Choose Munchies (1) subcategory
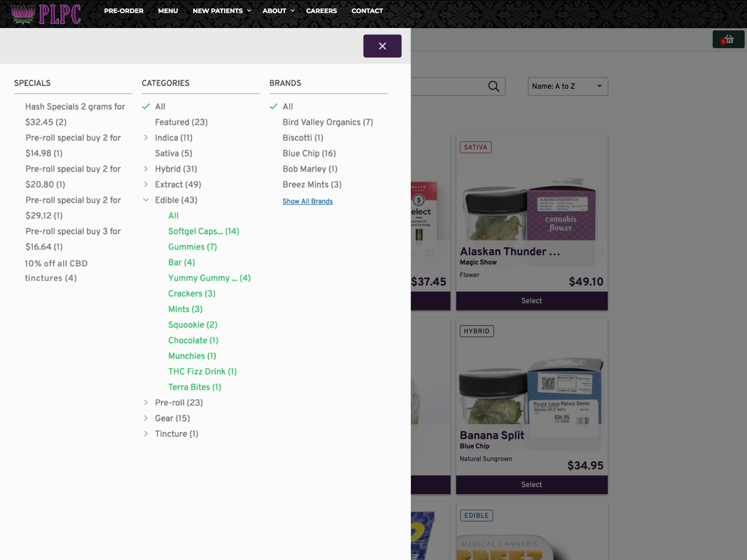Image resolution: width=747 pixels, height=560 pixels. click(192, 356)
